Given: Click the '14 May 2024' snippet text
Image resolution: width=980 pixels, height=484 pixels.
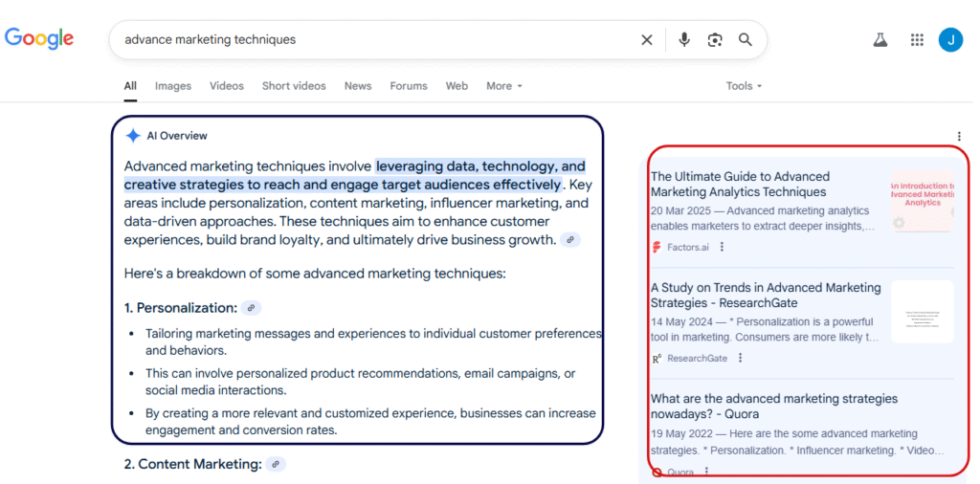Looking at the screenshot, I should click(765, 330).
